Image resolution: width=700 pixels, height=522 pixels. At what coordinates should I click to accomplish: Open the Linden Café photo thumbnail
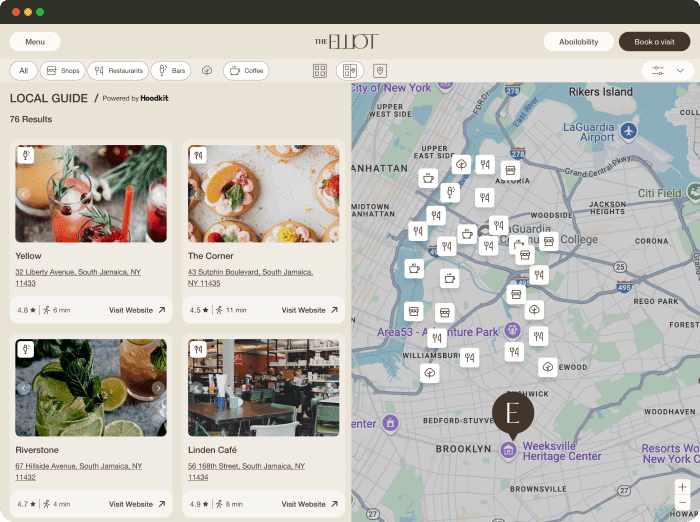coord(263,388)
